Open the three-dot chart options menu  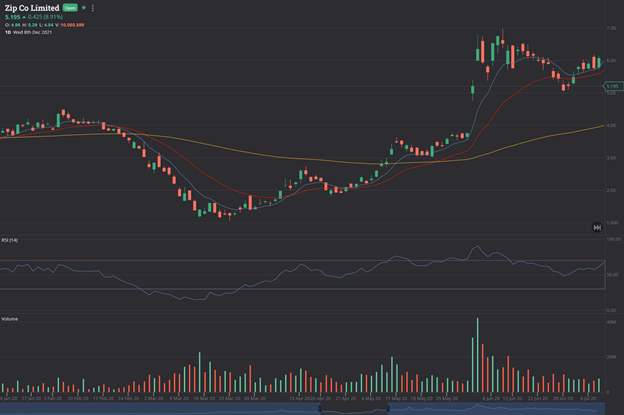tap(93, 8)
